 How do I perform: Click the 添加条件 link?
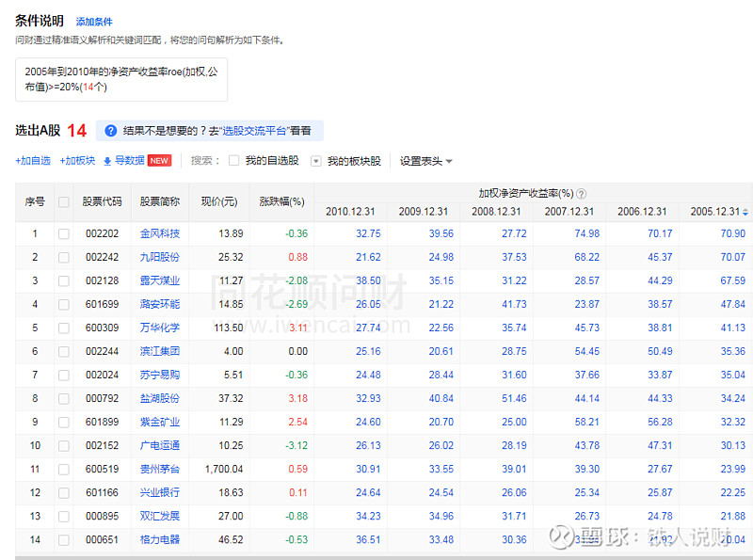[94, 22]
